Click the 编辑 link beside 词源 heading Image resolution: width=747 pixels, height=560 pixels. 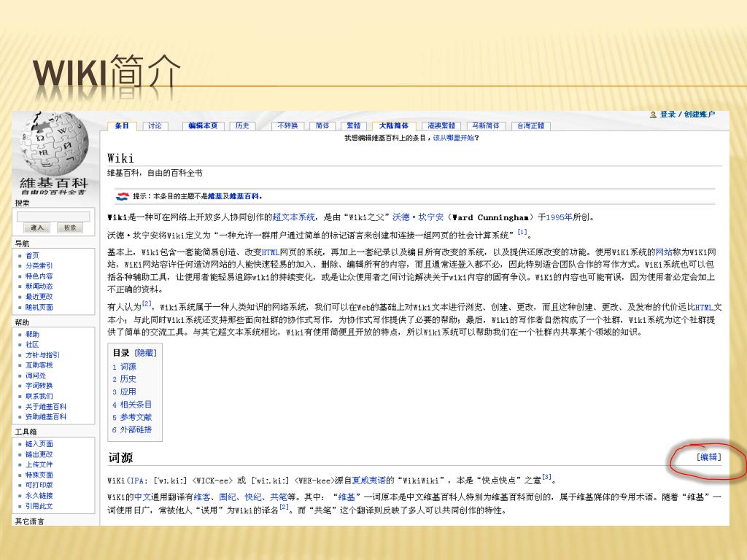click(709, 457)
